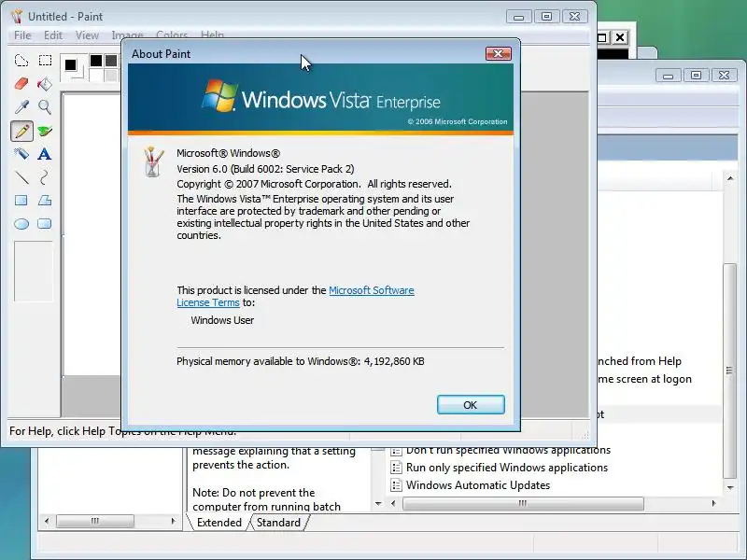This screenshot has height=560, width=747.
Task: Switch to the Standard tab
Action: (278, 523)
